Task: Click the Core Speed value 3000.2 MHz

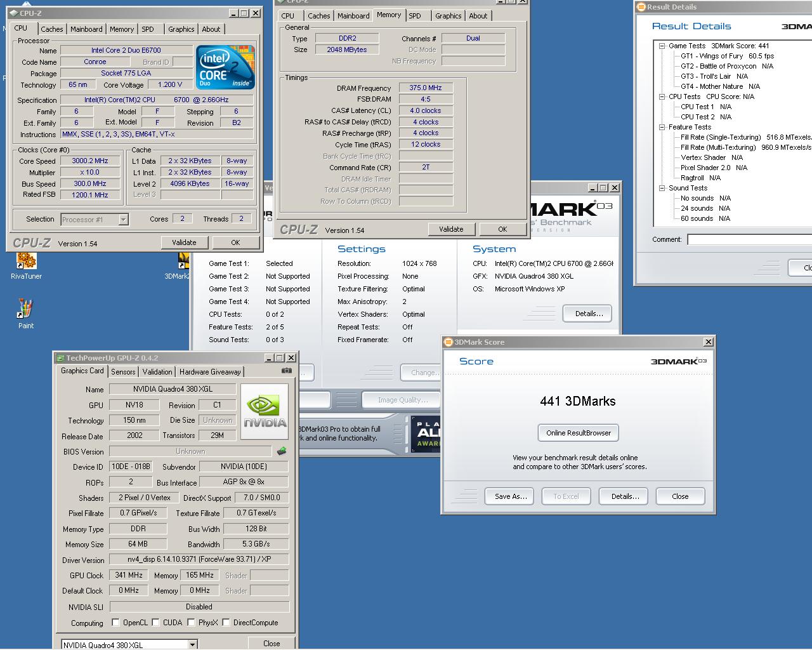Action: (90, 161)
